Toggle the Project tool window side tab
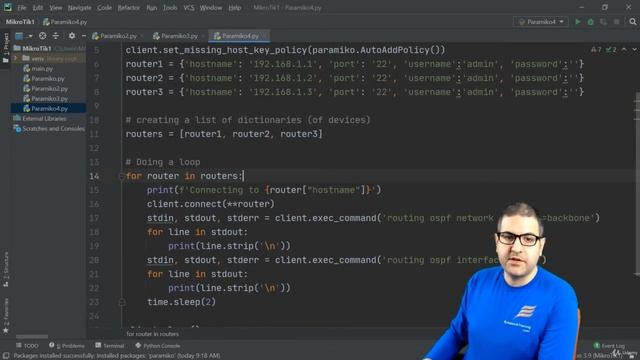Image resolution: width=640 pixels, height=360 pixels. (6, 48)
